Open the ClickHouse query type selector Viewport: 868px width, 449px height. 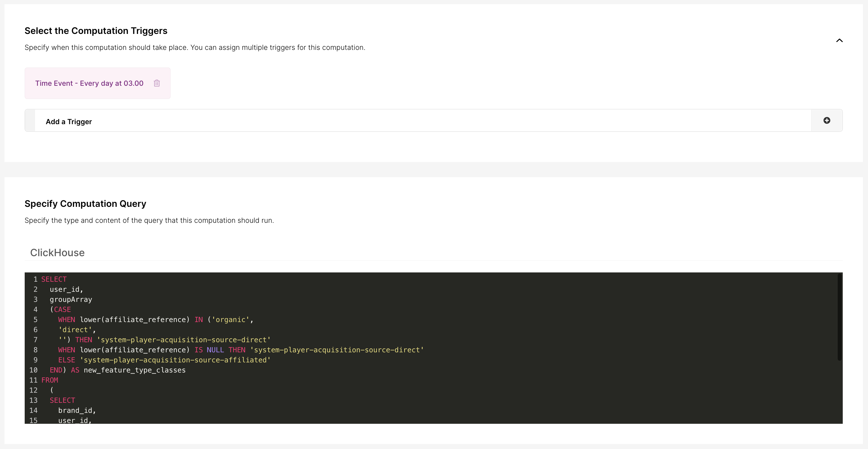(433, 253)
